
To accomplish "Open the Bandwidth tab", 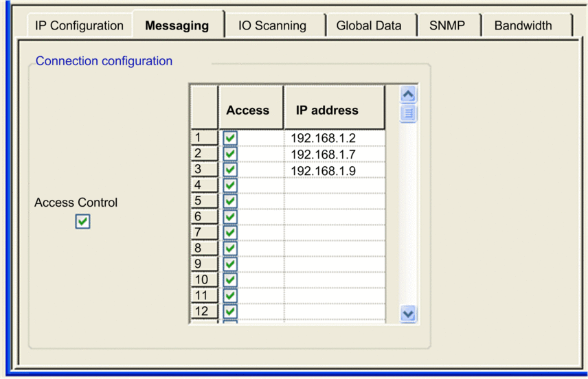I will 523,26.
